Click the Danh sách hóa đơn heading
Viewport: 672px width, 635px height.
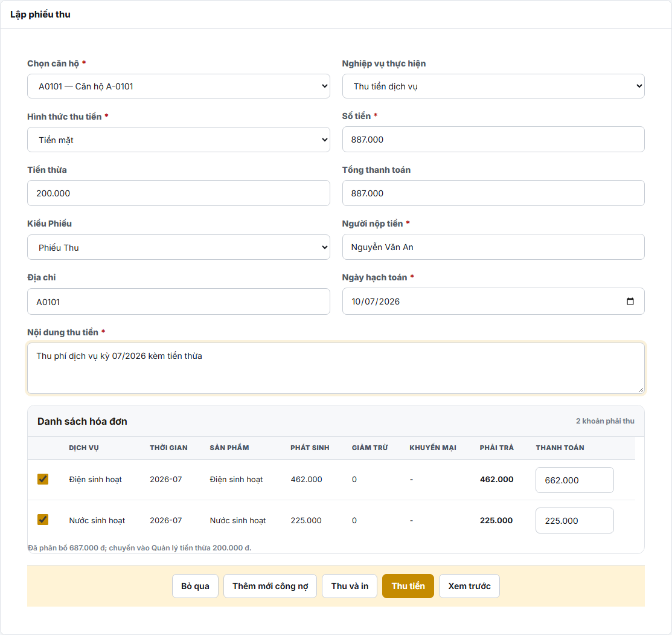point(82,422)
